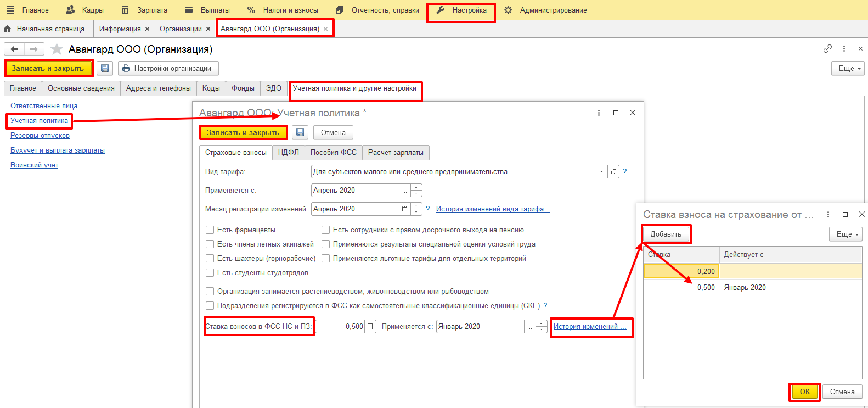The width and height of the screenshot is (868, 408).
Task: Click the save diskette icon in the Учетная политика dialog
Action: pyautogui.click(x=300, y=132)
